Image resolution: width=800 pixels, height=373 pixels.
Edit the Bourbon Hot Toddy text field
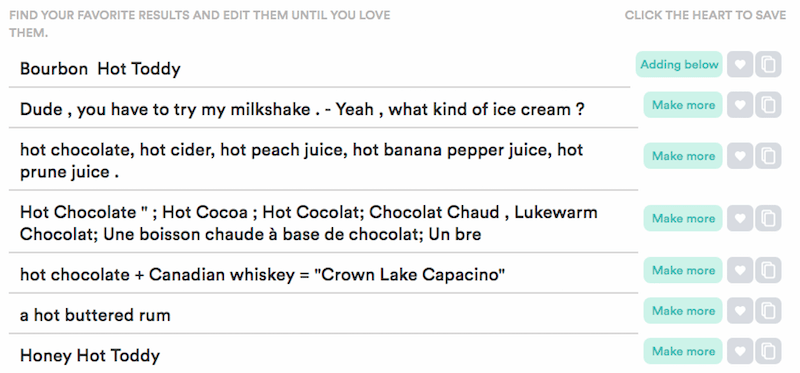point(319,68)
